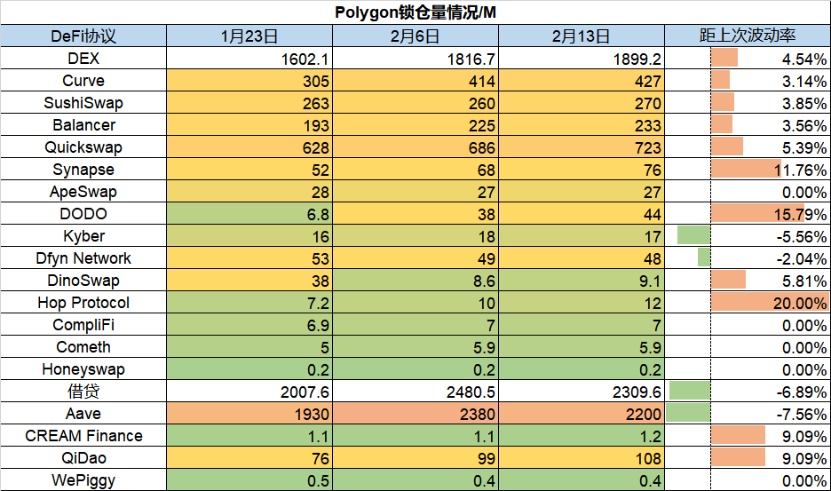This screenshot has width=831, height=491.
Task: Select WePiggy's 1月23日 value 0.5
Action: tap(249, 480)
